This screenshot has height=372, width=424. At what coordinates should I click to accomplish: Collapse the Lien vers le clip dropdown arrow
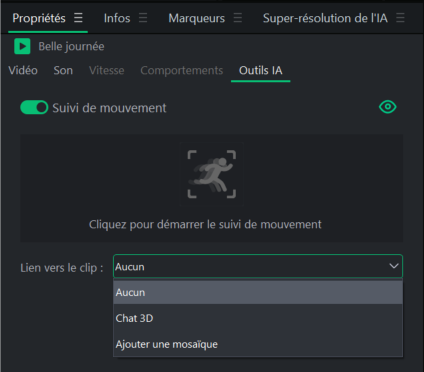pyautogui.click(x=394, y=266)
